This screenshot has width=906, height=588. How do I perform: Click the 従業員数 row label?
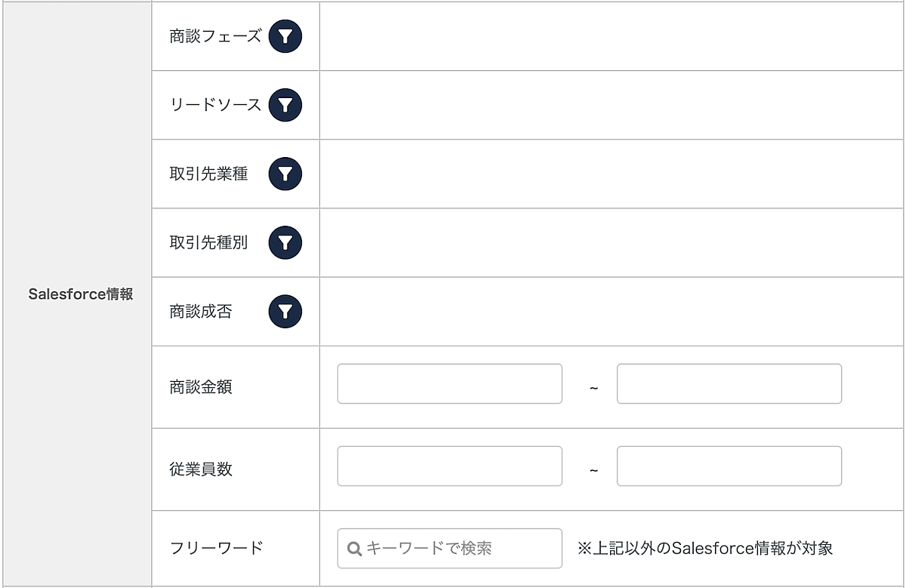point(201,469)
